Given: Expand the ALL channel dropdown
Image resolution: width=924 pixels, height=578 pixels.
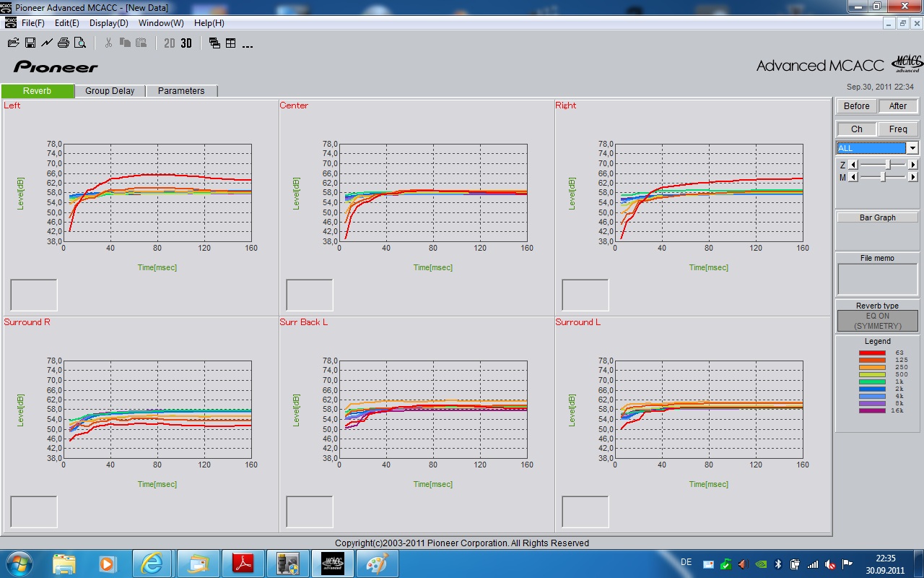Looking at the screenshot, I should pos(912,148).
